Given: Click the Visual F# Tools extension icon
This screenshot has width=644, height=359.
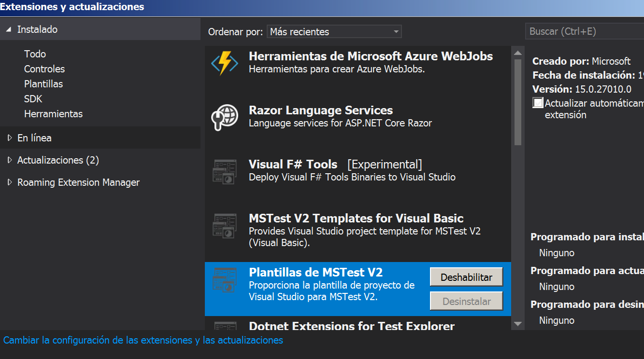Looking at the screenshot, I should click(x=225, y=171).
